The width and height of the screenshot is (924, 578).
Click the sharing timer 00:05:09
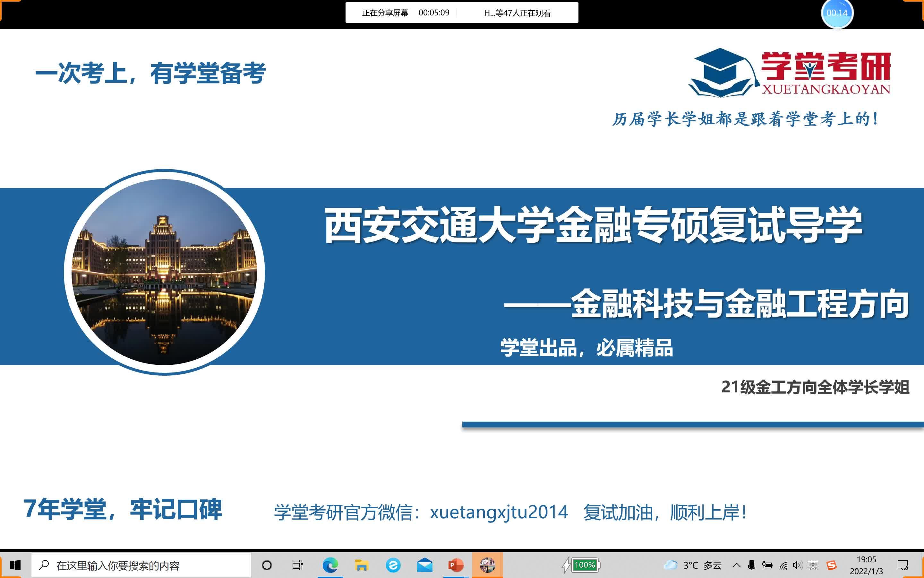point(434,13)
